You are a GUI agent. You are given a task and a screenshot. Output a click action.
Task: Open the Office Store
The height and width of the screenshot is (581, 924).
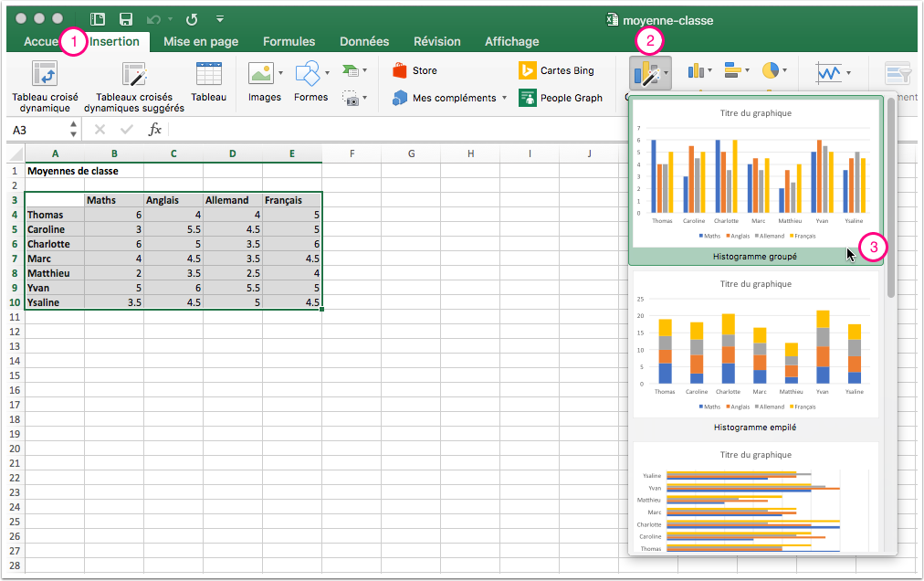[415, 70]
